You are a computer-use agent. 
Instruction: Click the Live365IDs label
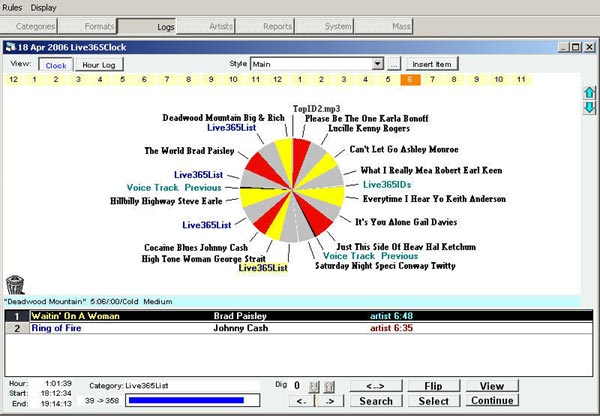coord(387,184)
